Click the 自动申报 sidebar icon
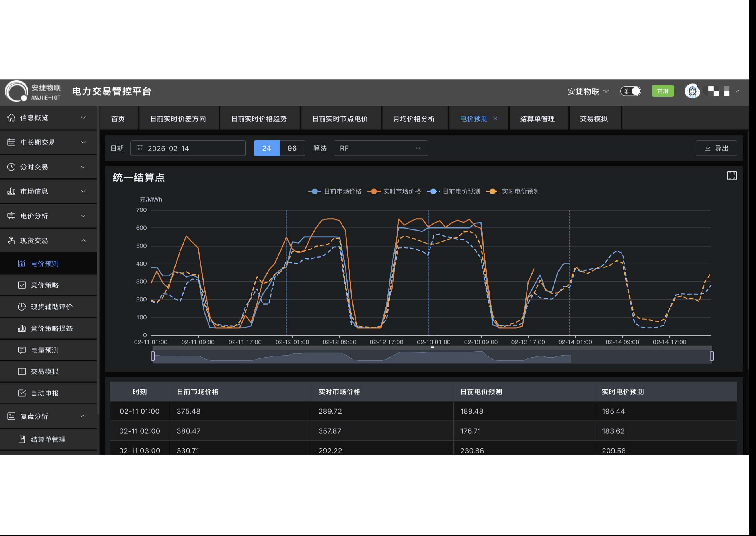This screenshot has height=536, width=756. pos(22,393)
